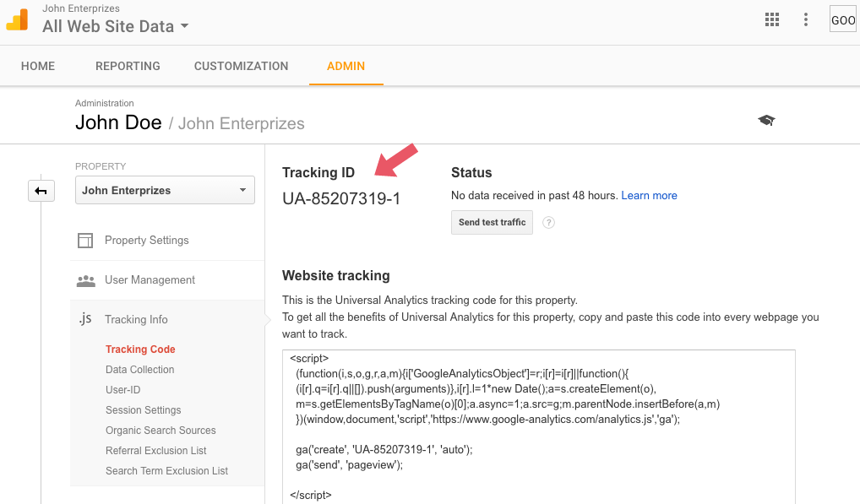This screenshot has height=504, width=860.
Task: Open the Google apps grid icon
Action: click(x=771, y=19)
